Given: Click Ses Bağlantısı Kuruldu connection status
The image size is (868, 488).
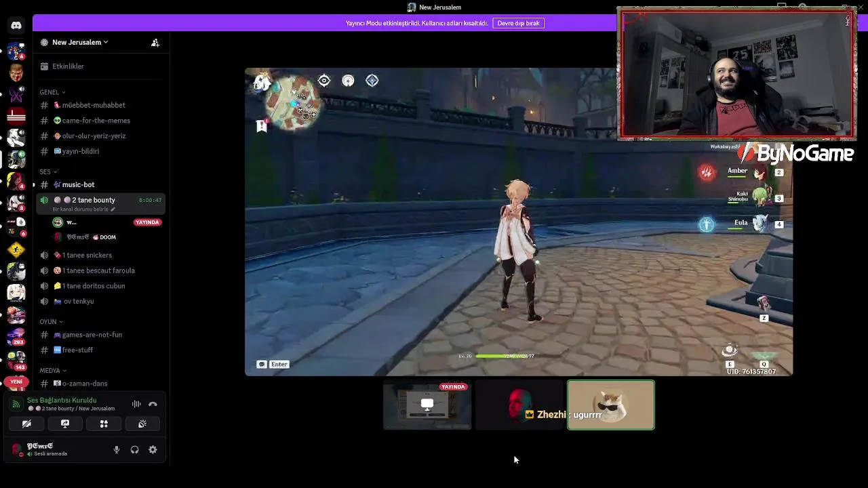Looking at the screenshot, I should (x=62, y=400).
